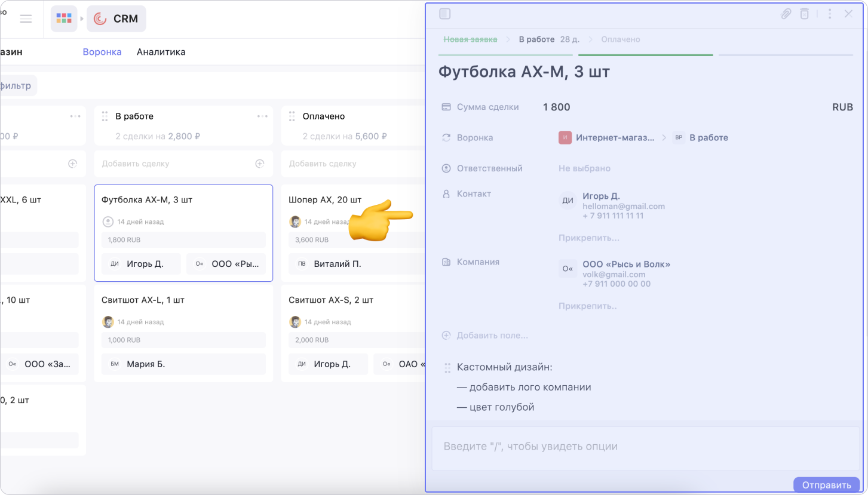Screen dimensions: 868x495
Task: Open Ответственный field showing Не выбрано
Action: coord(584,168)
